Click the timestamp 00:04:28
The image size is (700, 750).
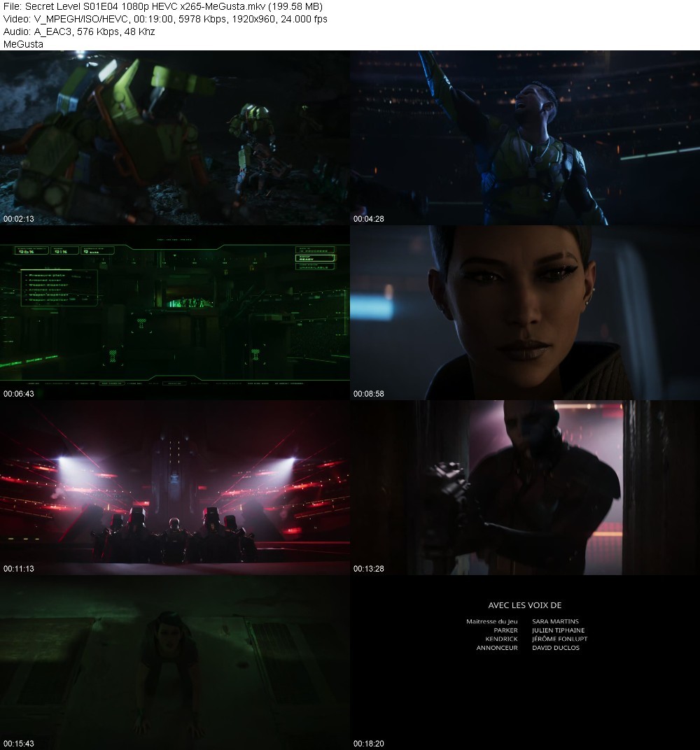click(368, 218)
